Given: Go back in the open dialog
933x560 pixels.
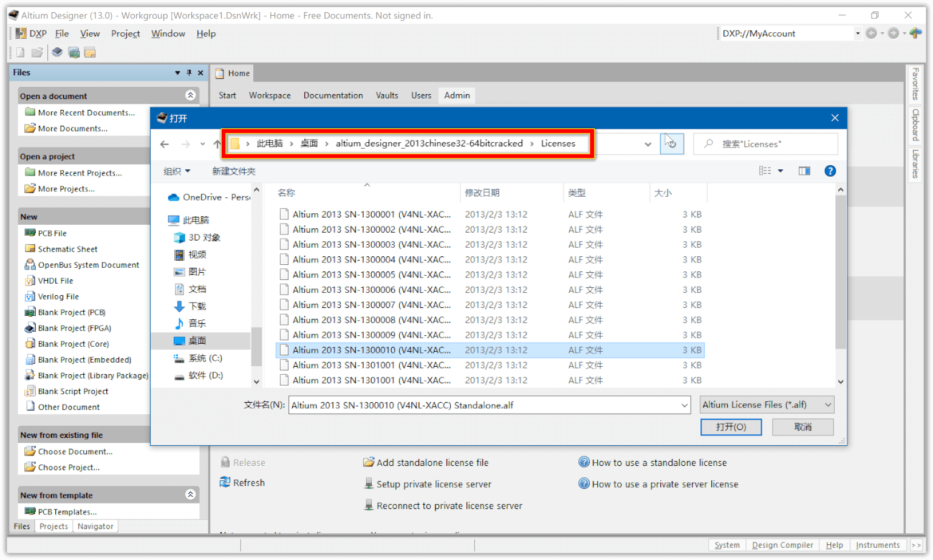Looking at the screenshot, I should tap(165, 144).
